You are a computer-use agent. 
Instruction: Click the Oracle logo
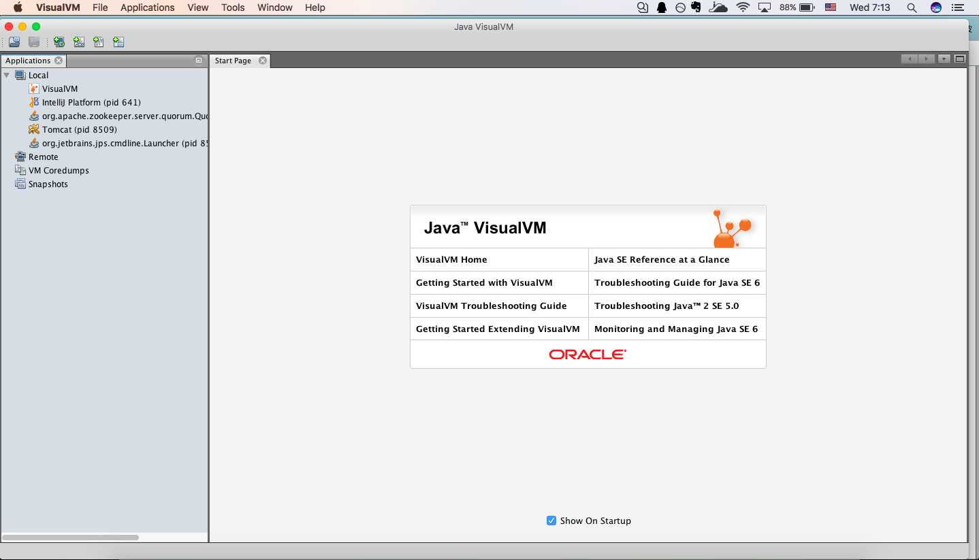(x=588, y=354)
